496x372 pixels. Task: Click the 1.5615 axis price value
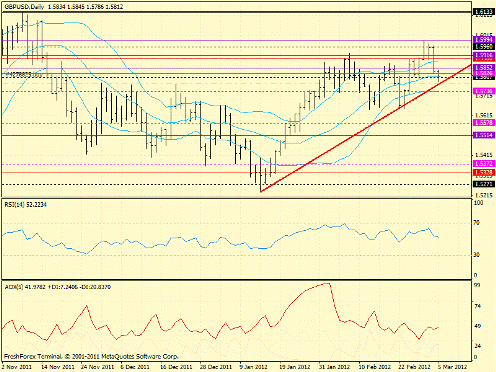483,114
